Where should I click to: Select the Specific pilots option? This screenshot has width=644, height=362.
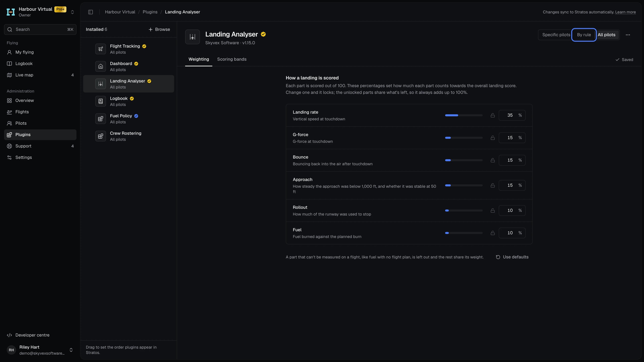[556, 35]
